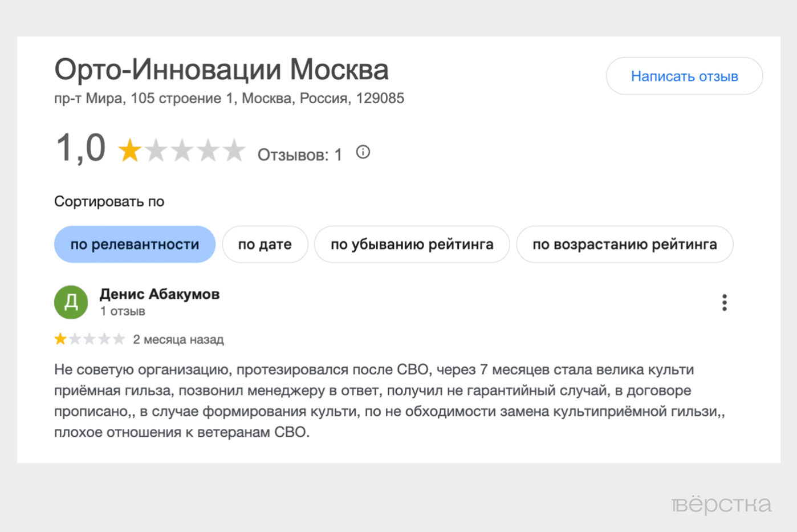The height and width of the screenshot is (532, 797).
Task: Click the yellow star in the overall rating
Action: (131, 150)
